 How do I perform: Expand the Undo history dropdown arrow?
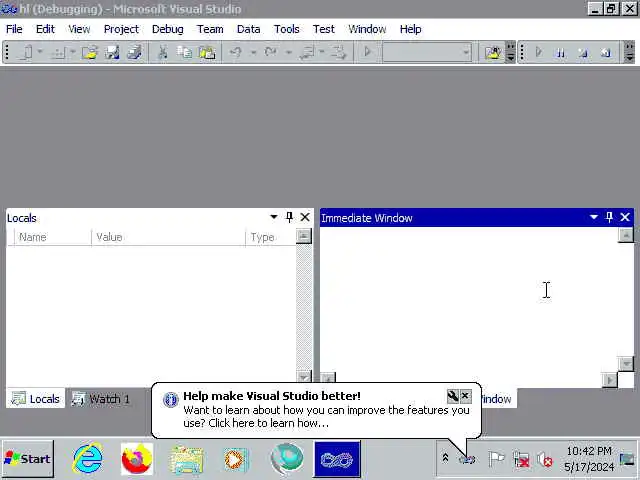pos(253,52)
